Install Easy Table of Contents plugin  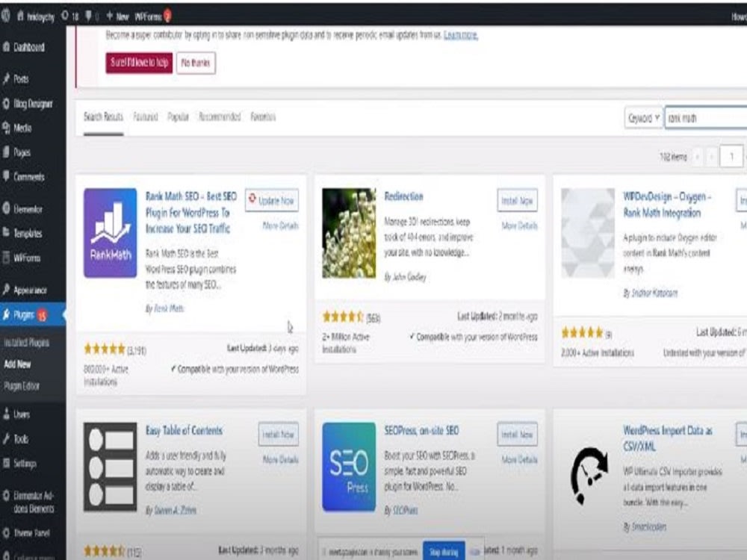click(279, 435)
